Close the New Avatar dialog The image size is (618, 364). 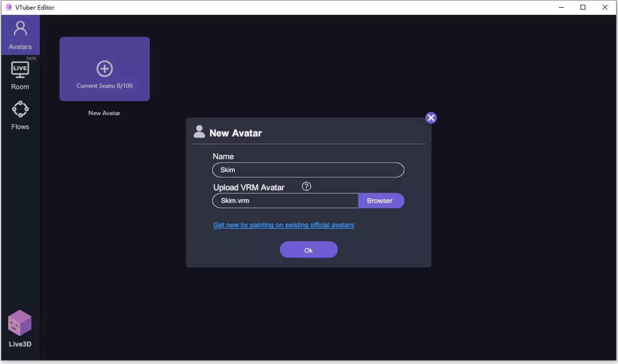[x=431, y=118]
